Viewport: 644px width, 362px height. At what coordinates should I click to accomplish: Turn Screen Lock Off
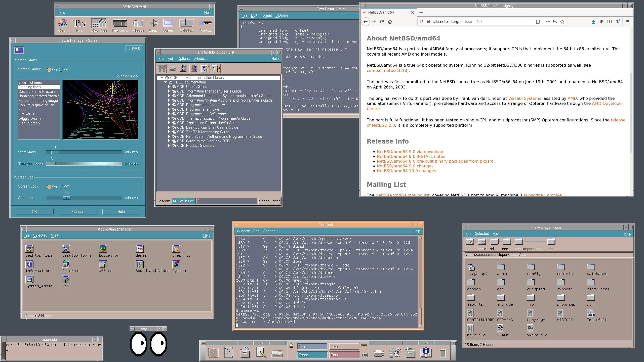pyautogui.click(x=64, y=187)
